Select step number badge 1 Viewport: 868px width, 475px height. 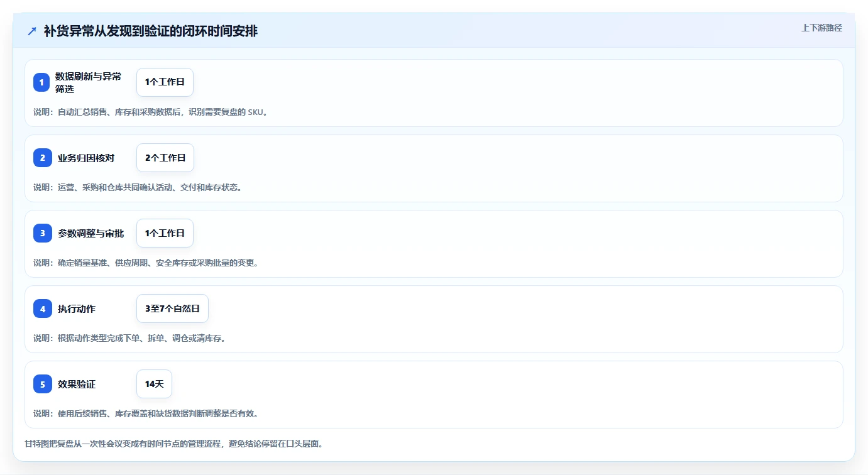click(41, 82)
